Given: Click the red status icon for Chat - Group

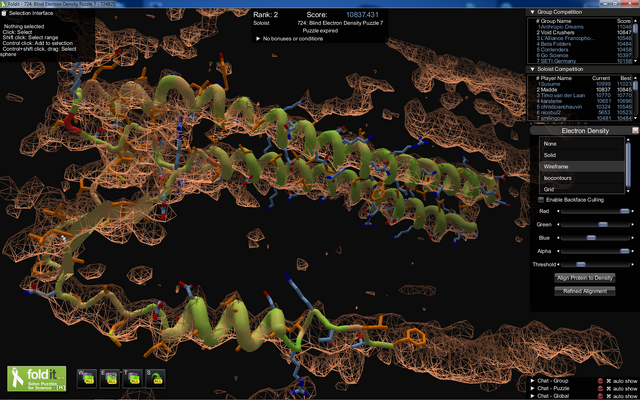Looking at the screenshot, I should (x=600, y=381).
